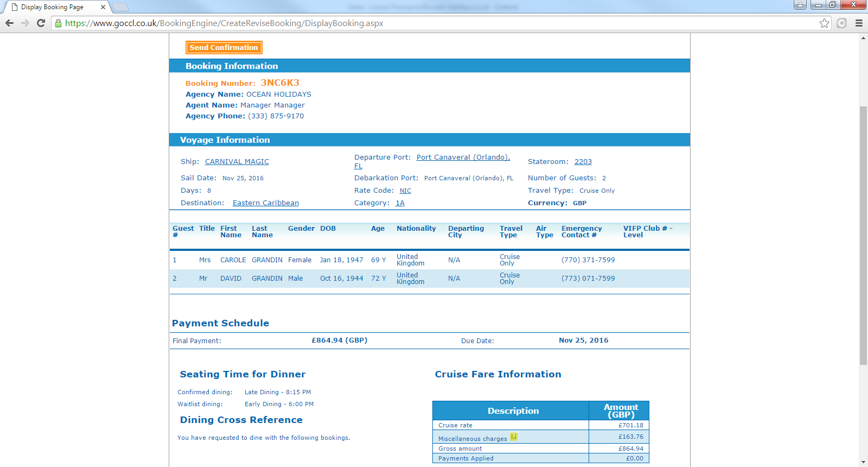The height and width of the screenshot is (467, 868).
Task: Click final payment amount £864.94 (GBP)
Action: tap(340, 340)
